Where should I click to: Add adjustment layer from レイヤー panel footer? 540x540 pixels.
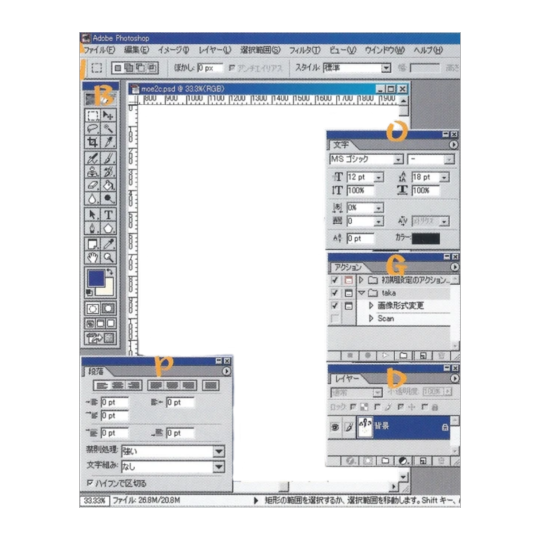[x=403, y=461]
